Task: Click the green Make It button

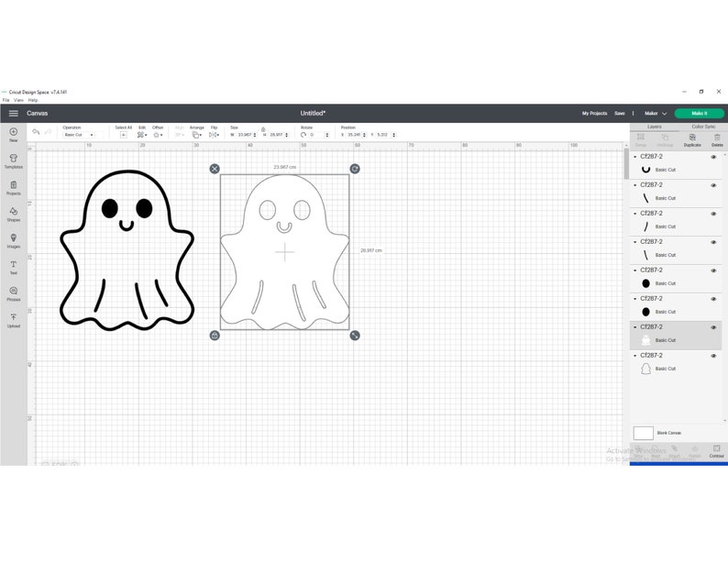Action: tap(700, 114)
